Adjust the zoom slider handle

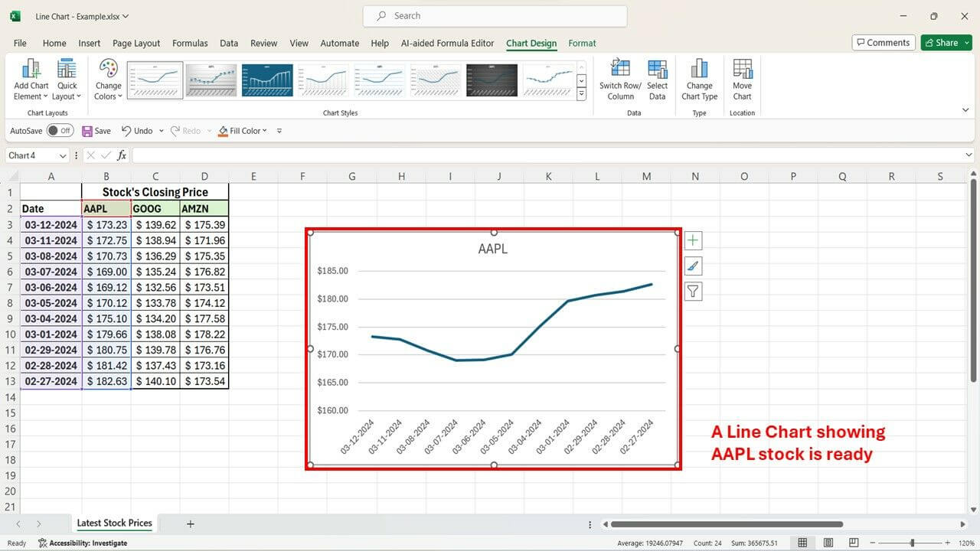912,543
